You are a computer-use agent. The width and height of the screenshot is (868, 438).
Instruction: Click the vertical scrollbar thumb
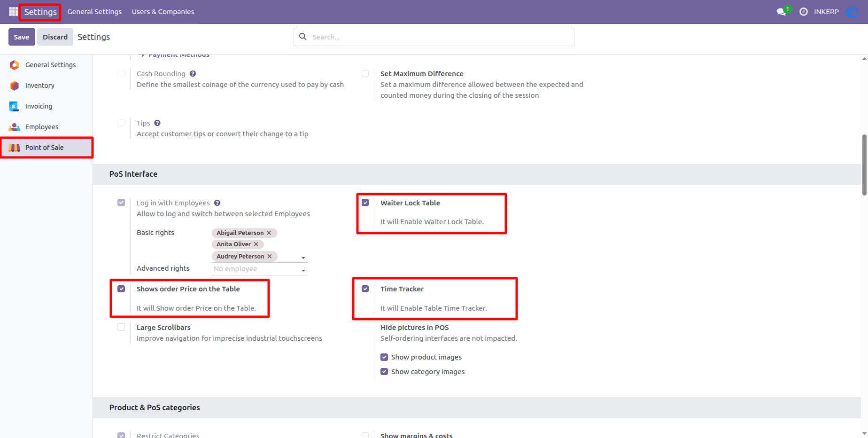click(864, 165)
